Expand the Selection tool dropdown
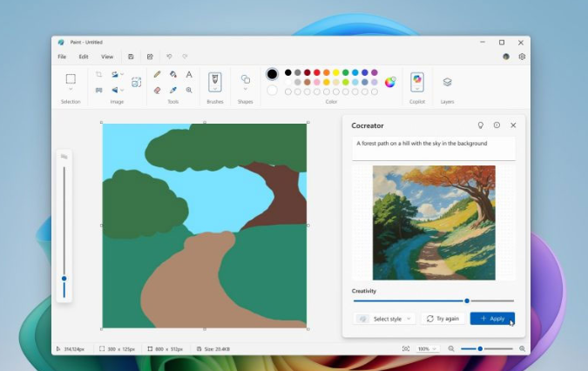588x371 pixels. [x=71, y=90]
